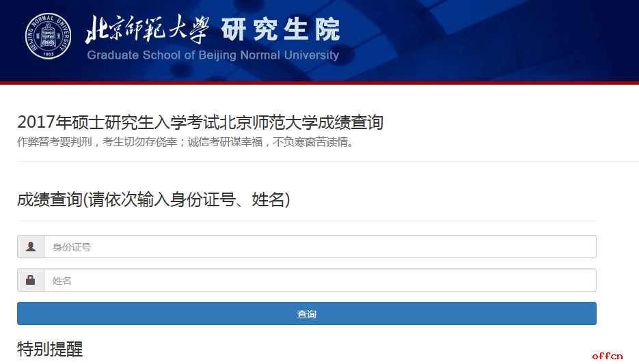The width and height of the screenshot is (639, 364).
Task: Click the blue 查询 query button
Action: [x=306, y=313]
